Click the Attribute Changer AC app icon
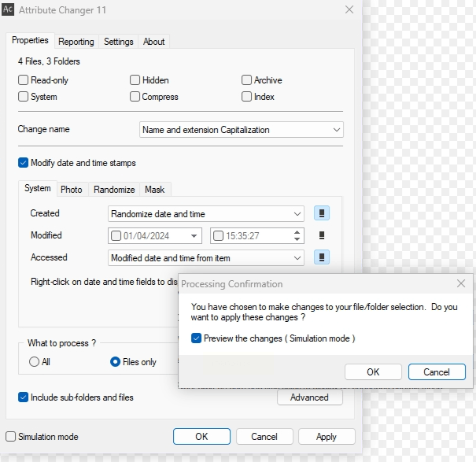This screenshot has width=476, height=462. 8,9
